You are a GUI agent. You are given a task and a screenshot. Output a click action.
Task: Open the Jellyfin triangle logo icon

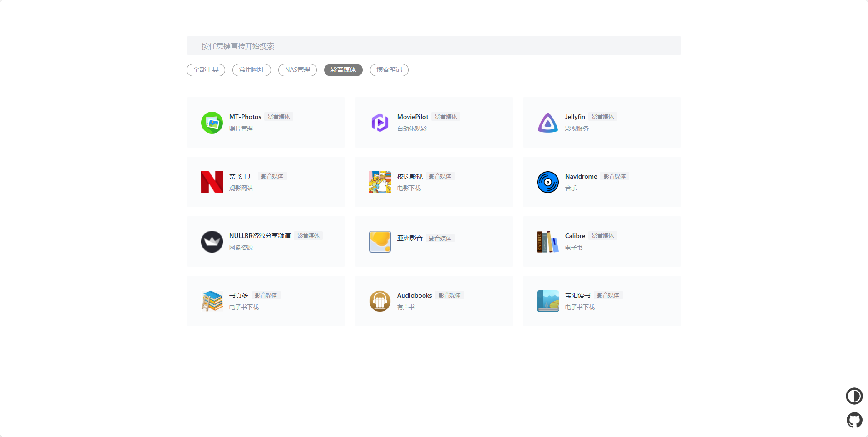coord(548,123)
